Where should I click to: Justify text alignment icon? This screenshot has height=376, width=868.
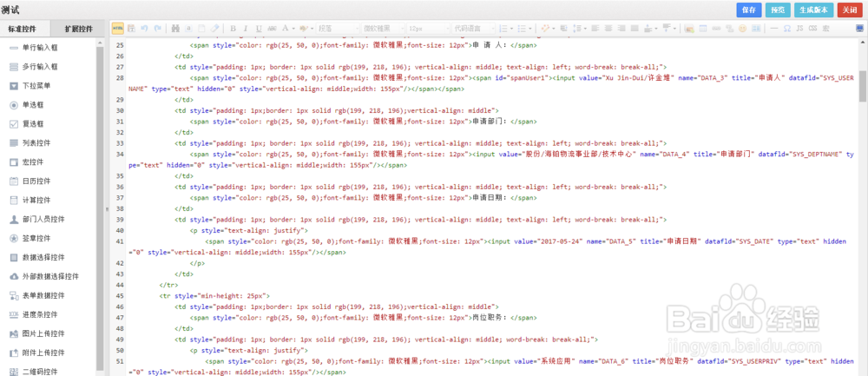tap(635, 29)
